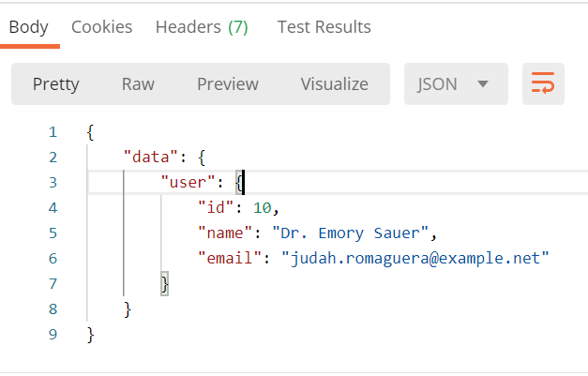Image resolution: width=588 pixels, height=376 pixels.
Task: Click the "user" key on line 3
Action: pyautogui.click(x=185, y=182)
